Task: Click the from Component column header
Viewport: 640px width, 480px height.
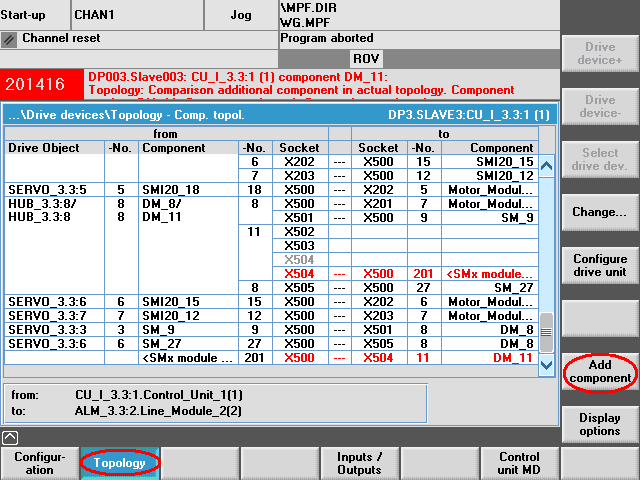Action: click(188, 148)
